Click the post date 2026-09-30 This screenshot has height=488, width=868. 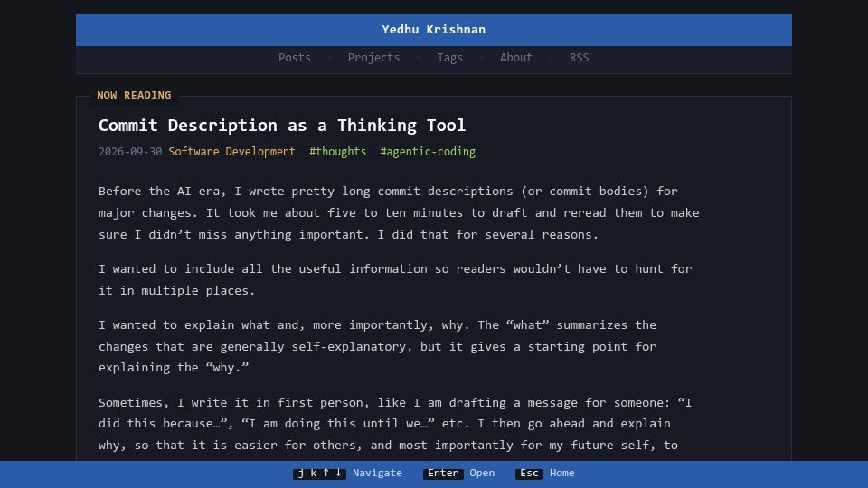pos(130,152)
